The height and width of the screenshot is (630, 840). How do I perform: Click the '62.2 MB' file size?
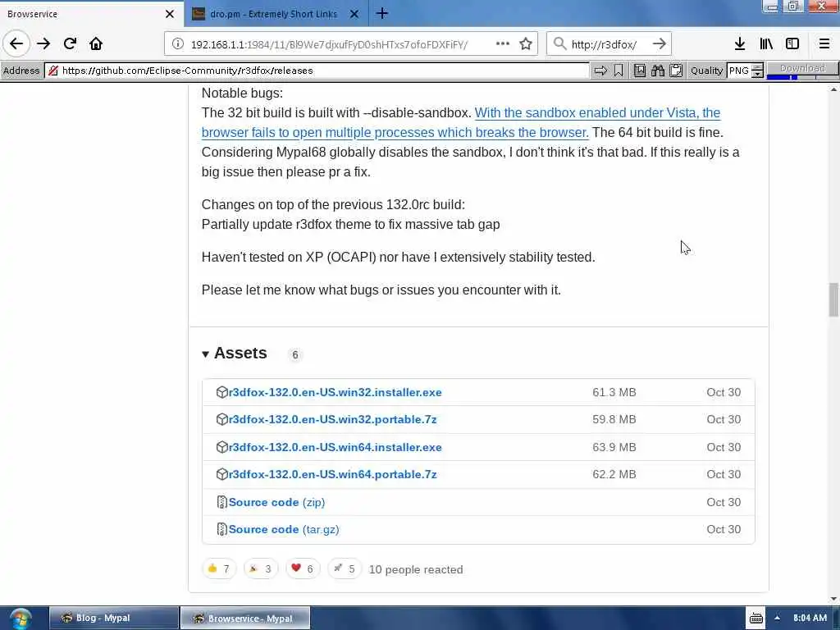point(614,475)
